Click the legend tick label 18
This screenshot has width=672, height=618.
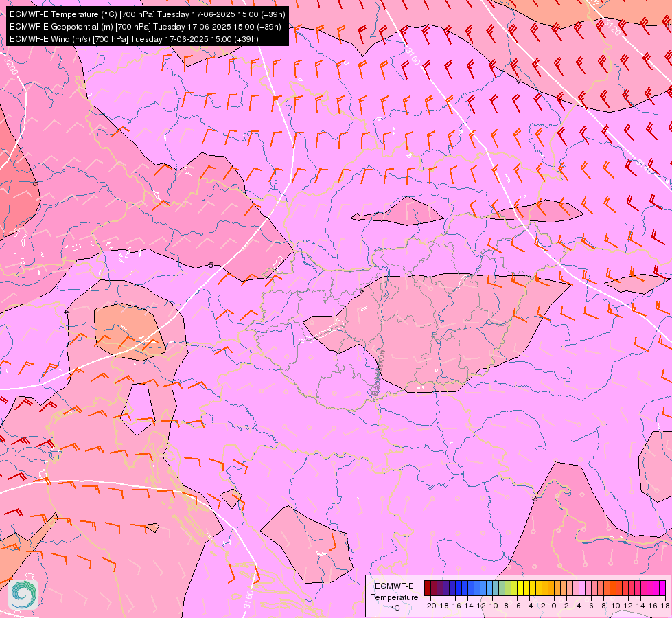(665, 606)
